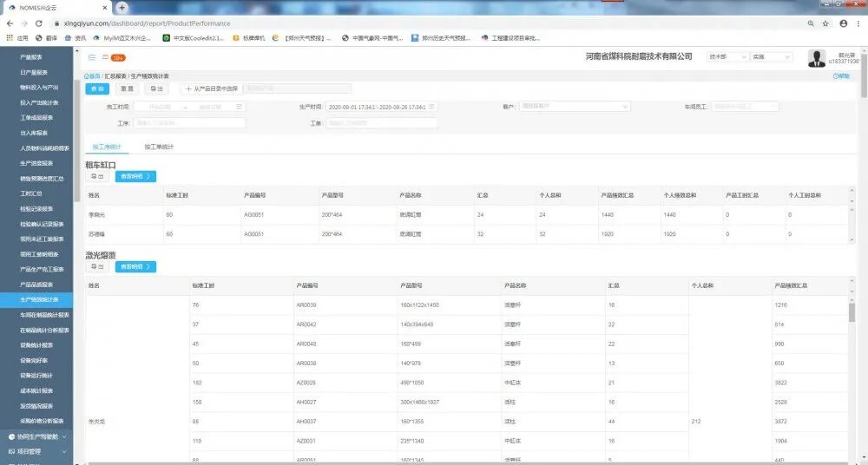Open a new browser tab with plus icon
The width and height of the screenshot is (868, 465).
pos(122,7)
